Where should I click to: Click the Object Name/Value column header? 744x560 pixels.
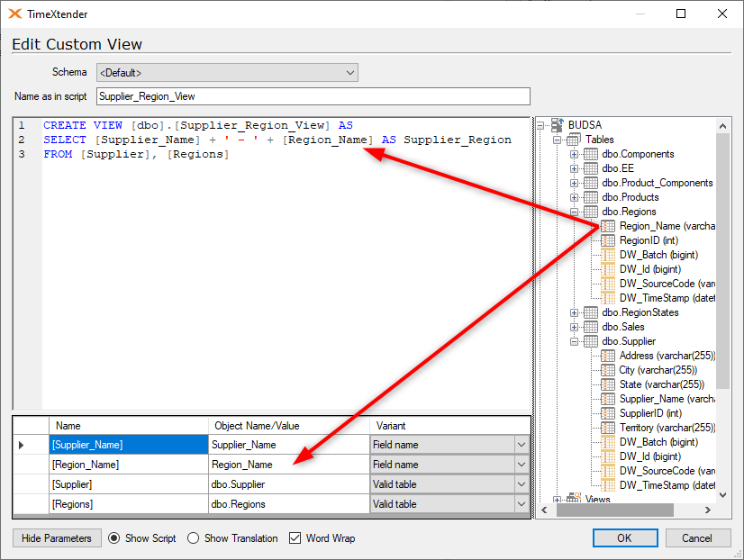point(289,426)
